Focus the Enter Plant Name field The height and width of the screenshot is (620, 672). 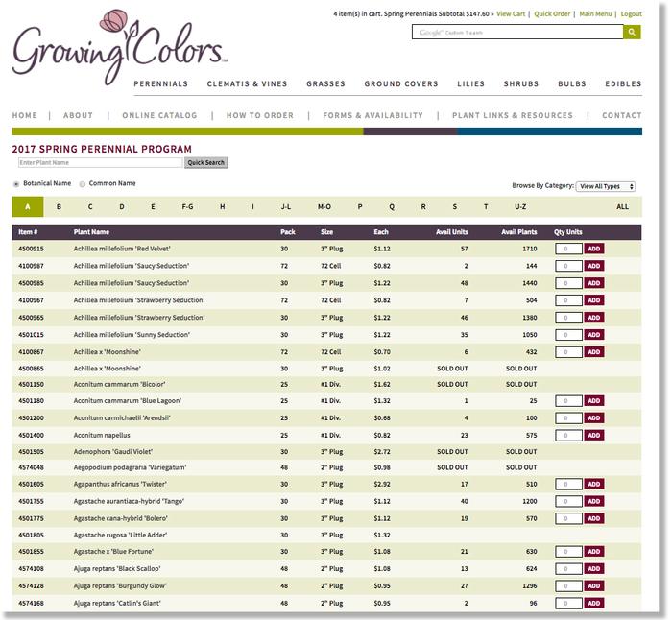(x=100, y=163)
